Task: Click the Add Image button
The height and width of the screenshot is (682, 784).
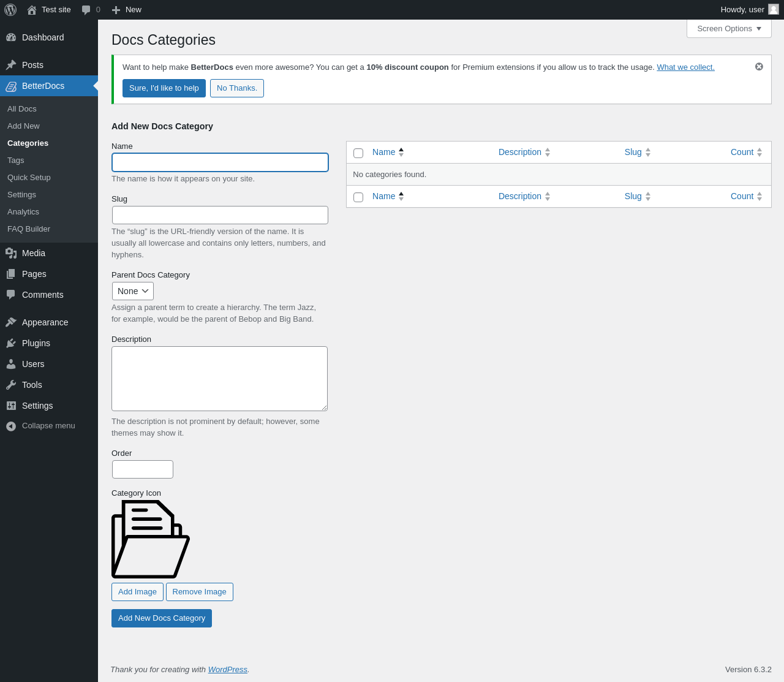Action: click(137, 592)
